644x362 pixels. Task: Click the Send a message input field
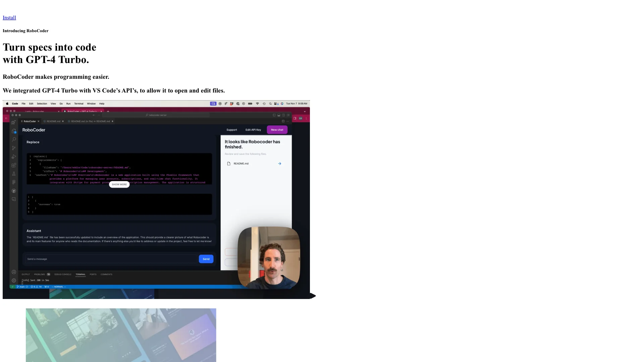pyautogui.click(x=111, y=259)
